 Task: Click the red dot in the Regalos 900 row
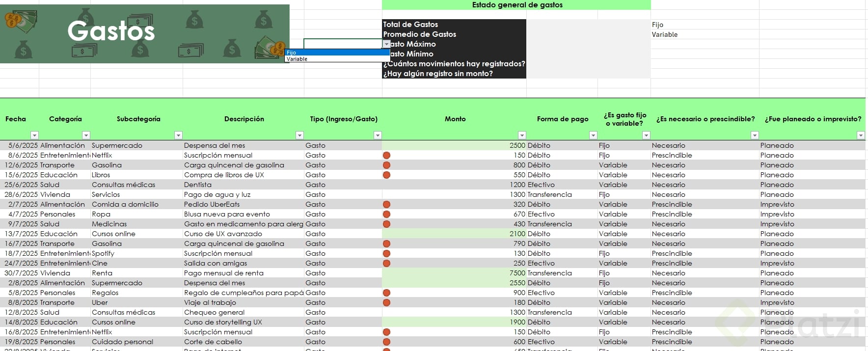coord(386,293)
